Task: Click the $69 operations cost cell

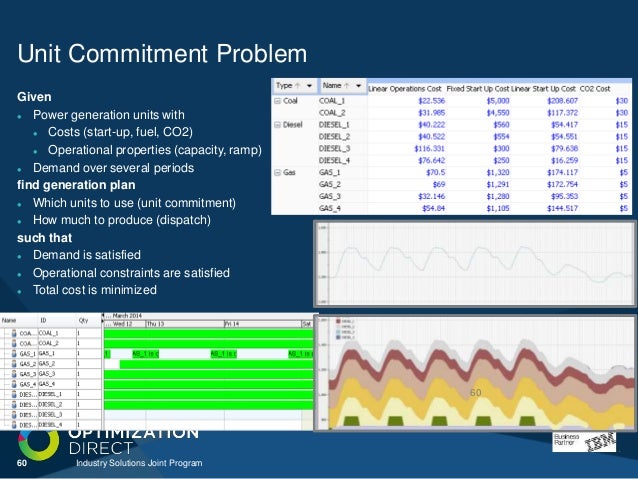Action: [x=439, y=184]
